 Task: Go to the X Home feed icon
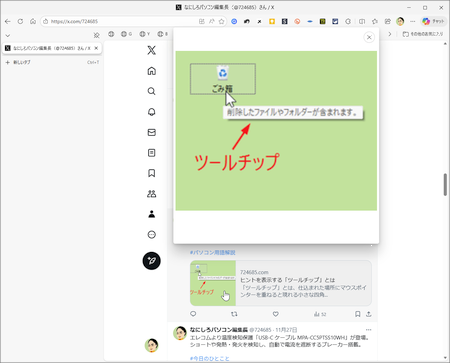(152, 71)
